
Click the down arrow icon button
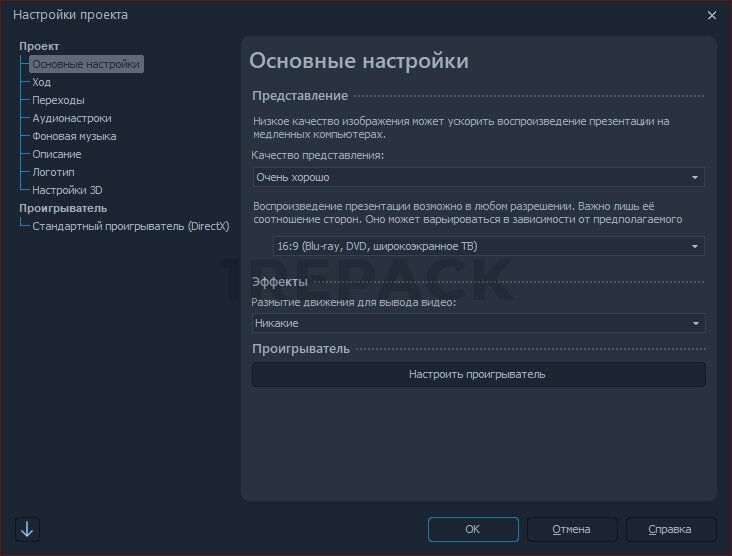[x=27, y=530]
